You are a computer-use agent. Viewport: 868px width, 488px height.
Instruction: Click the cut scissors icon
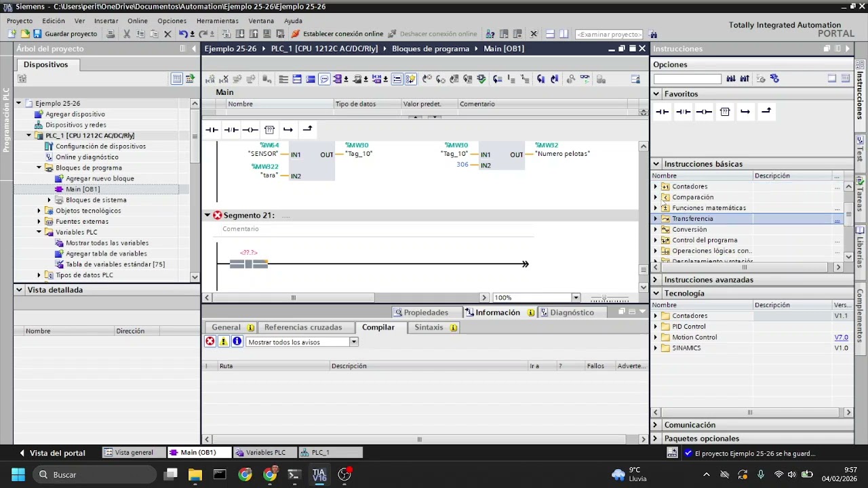pos(127,34)
